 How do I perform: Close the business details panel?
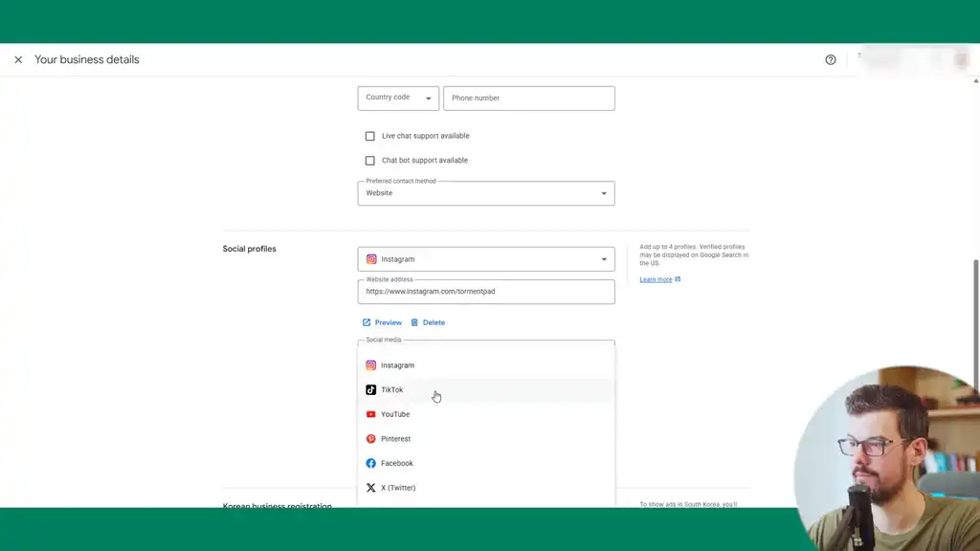pos(18,59)
